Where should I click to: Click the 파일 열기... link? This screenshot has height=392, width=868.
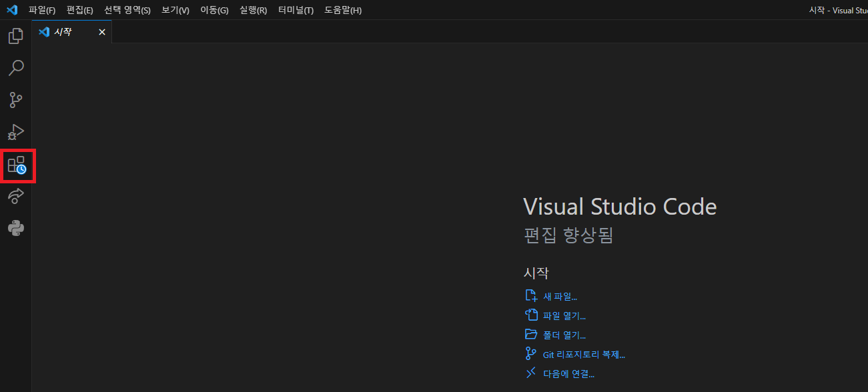click(564, 315)
